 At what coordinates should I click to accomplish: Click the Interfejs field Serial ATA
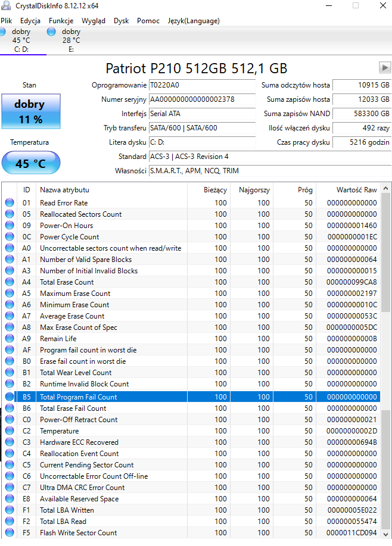(x=202, y=114)
